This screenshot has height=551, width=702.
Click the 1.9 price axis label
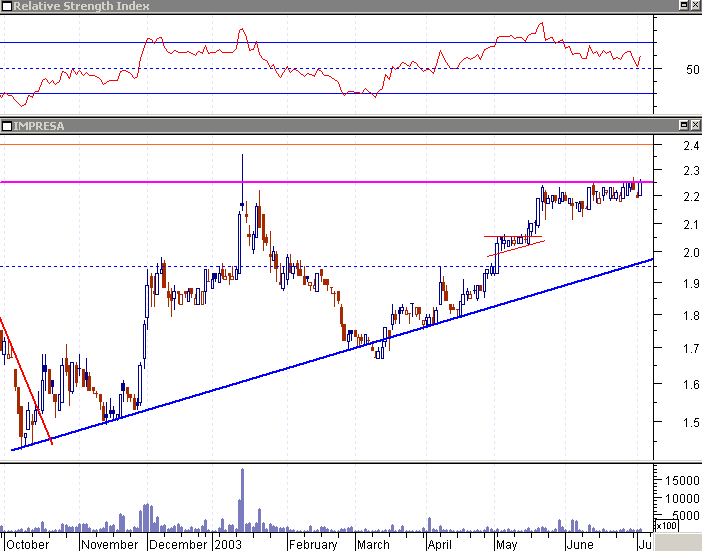point(691,283)
